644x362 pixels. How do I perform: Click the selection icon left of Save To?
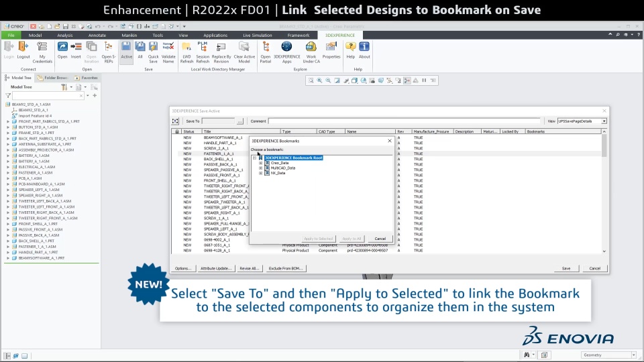tap(175, 121)
